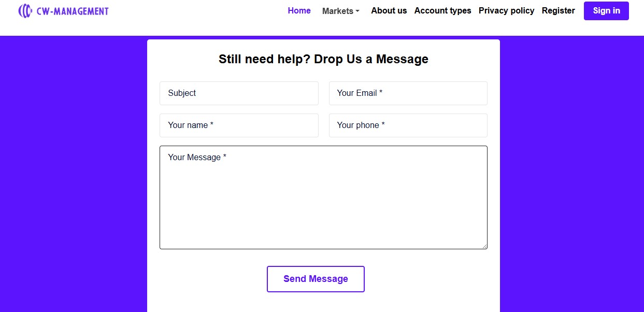Image resolution: width=644 pixels, height=312 pixels.
Task: Select the Home menu item
Action: point(299,10)
